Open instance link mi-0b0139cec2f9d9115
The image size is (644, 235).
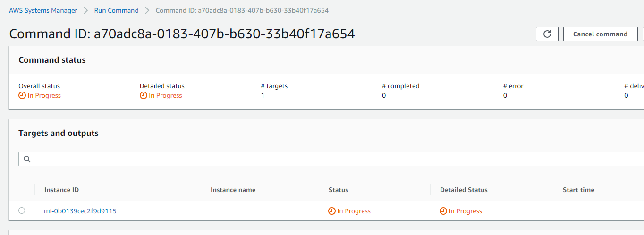coord(80,211)
